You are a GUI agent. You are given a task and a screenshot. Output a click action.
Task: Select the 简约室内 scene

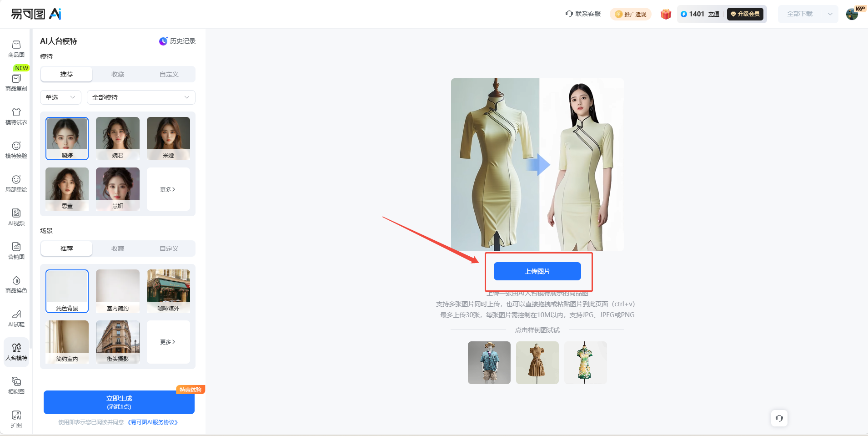pyautogui.click(x=67, y=342)
